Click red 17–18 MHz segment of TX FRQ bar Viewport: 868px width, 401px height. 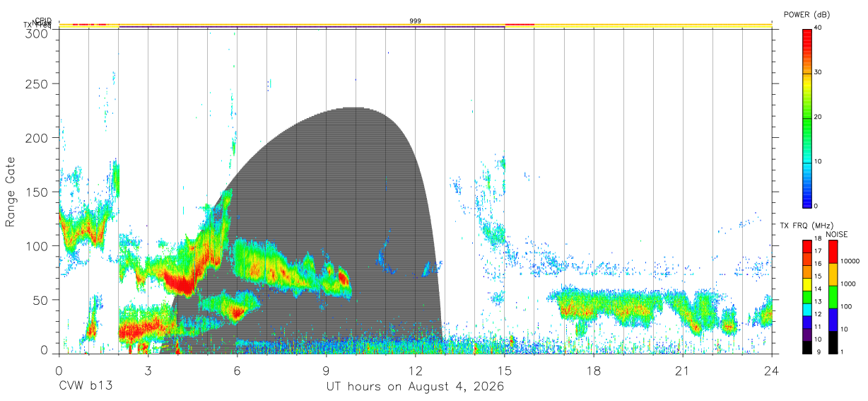(807, 246)
